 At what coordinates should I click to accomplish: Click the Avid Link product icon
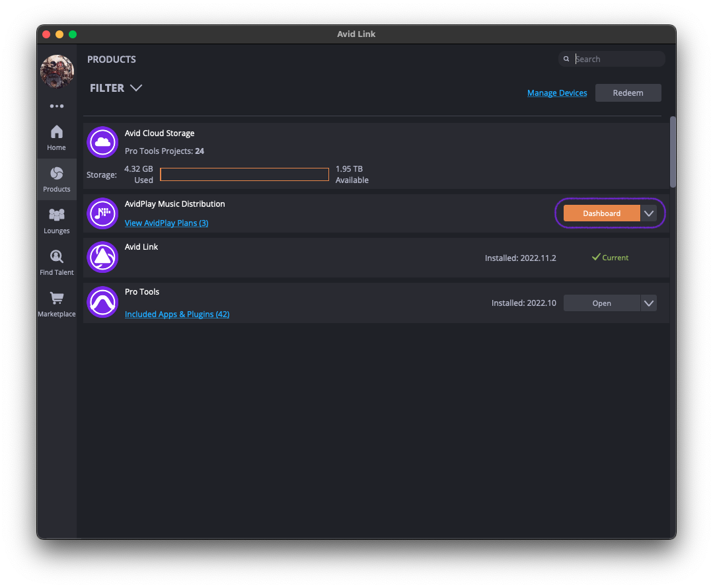(x=102, y=257)
